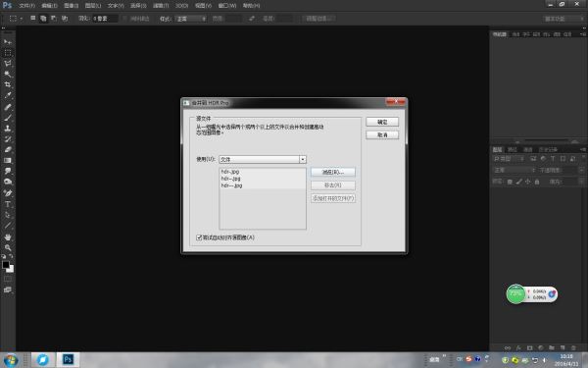Image resolution: width=588 pixels, height=368 pixels.
Task: Select the Magic Wand tool
Action: point(8,74)
